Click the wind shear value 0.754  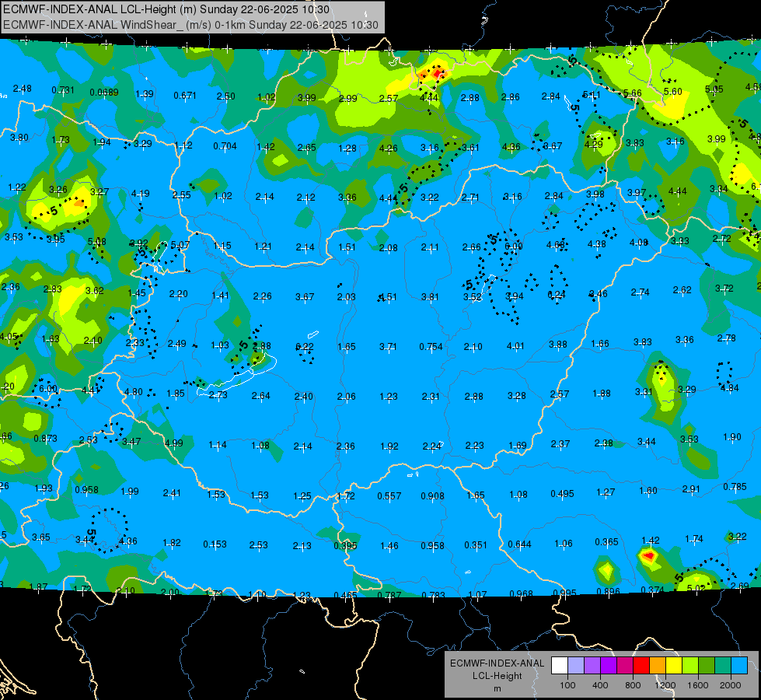pyautogui.click(x=431, y=346)
